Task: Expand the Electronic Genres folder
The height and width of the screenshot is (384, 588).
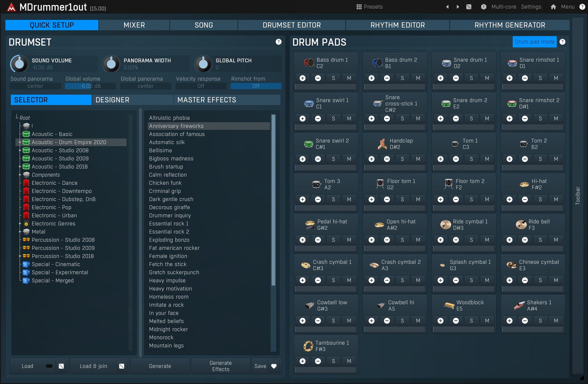Action: click(20, 224)
